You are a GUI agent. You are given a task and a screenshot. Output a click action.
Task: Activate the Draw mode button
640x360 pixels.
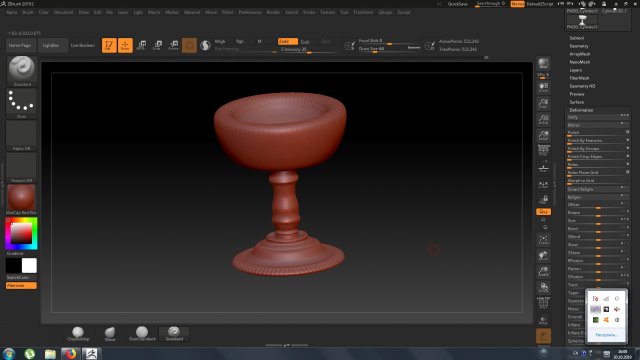coord(125,45)
